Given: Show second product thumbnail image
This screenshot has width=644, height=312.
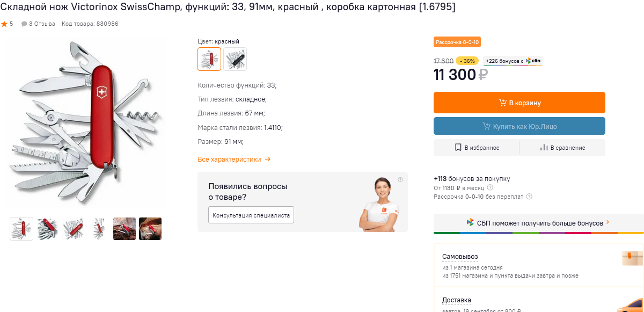Looking at the screenshot, I should (x=47, y=229).
